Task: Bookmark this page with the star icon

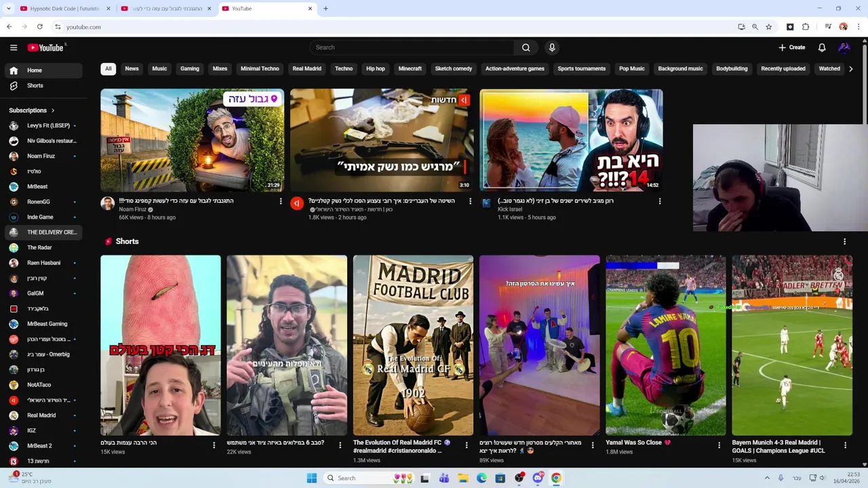Action: 768,27
